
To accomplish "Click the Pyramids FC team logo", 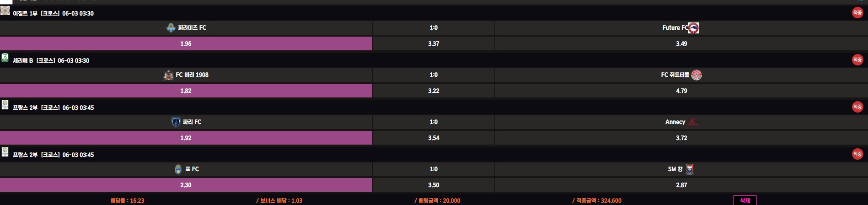I will pyautogui.click(x=171, y=28).
